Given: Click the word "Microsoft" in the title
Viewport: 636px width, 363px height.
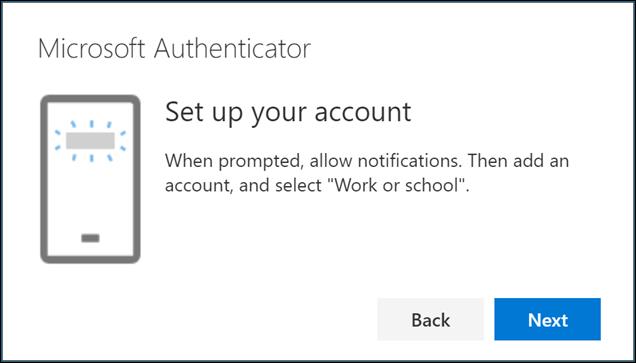Looking at the screenshot, I should [x=92, y=49].
